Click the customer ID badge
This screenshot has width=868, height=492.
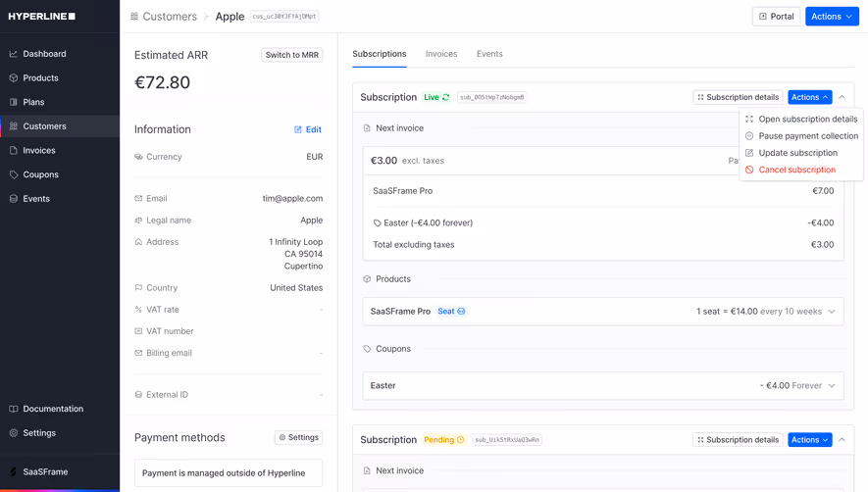tap(284, 17)
